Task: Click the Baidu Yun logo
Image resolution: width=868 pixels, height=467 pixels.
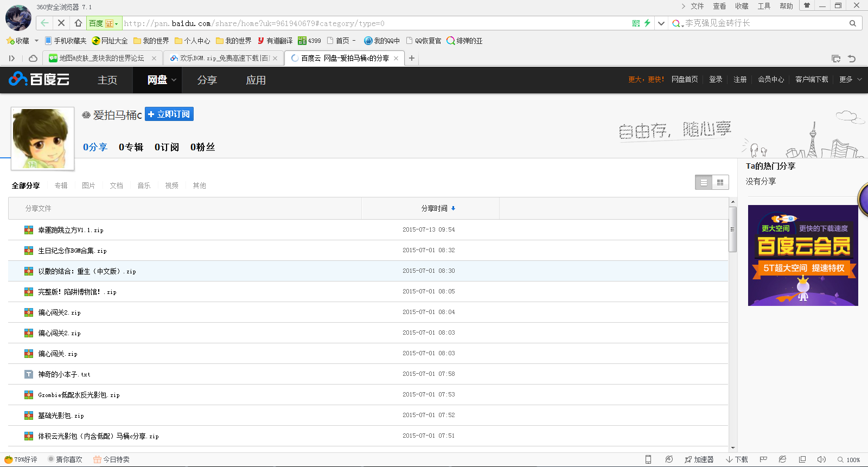Action: 39,79
